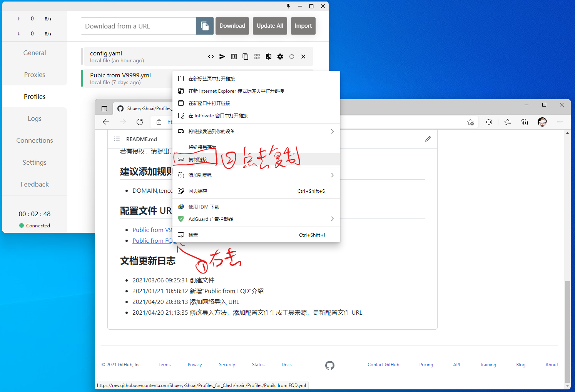Click the clipboard paste icon beside URL field
The image size is (575, 392).
(x=205, y=26)
